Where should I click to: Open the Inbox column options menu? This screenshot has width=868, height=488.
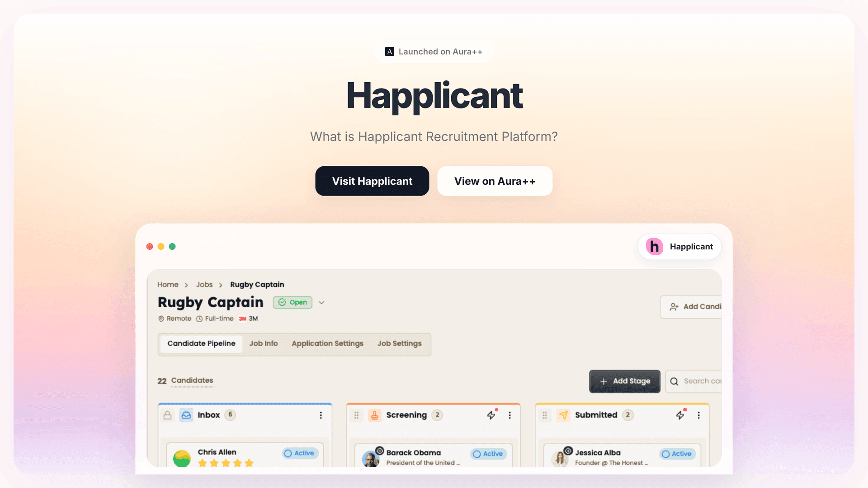[321, 415]
